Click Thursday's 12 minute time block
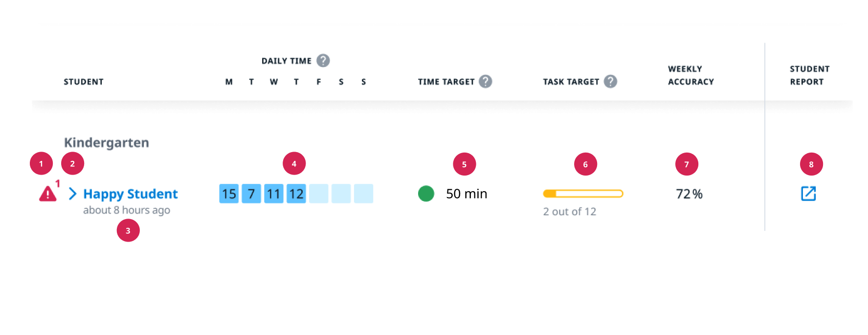This screenshot has width=868, height=335. tap(296, 194)
